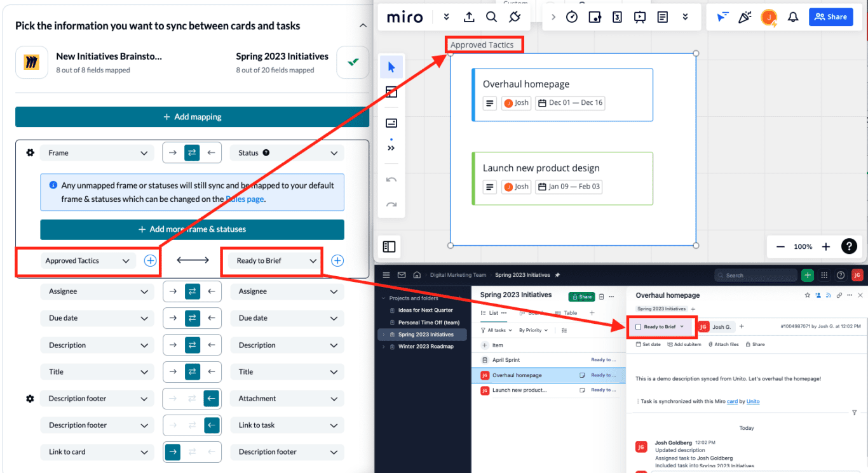Collapse the sync information section chevron
Screen dimensions: 868x473
click(x=363, y=25)
